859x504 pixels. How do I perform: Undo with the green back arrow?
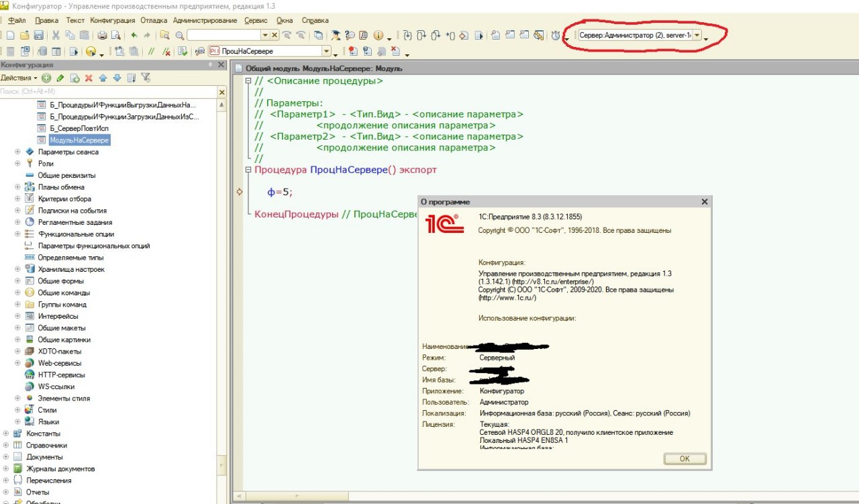pyautogui.click(x=134, y=35)
